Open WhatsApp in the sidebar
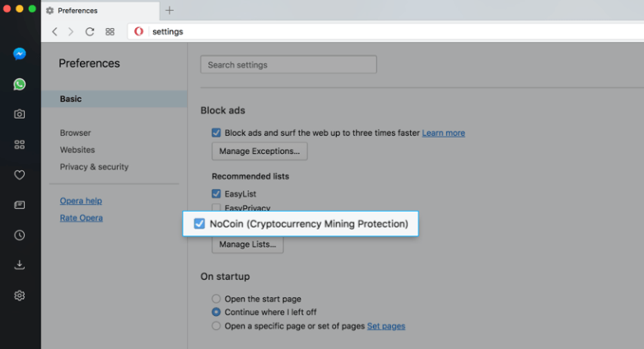This screenshot has height=349, width=644. [20, 84]
